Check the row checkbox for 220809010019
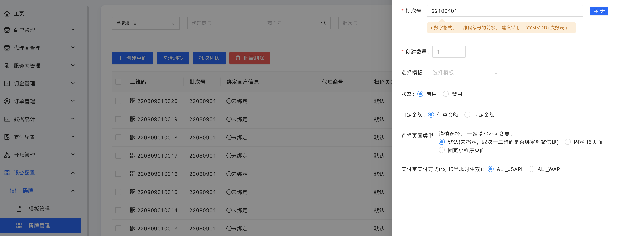The image size is (644, 236). coord(118,119)
